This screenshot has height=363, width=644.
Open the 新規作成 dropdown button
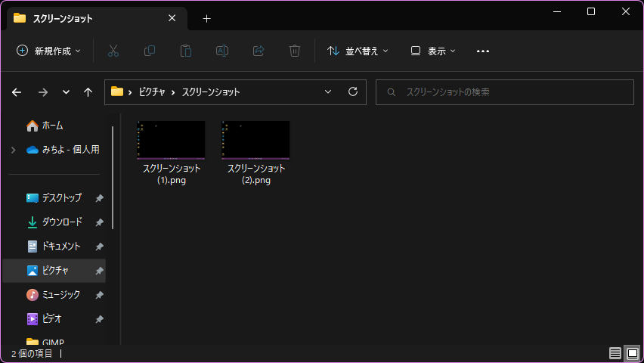(x=48, y=51)
